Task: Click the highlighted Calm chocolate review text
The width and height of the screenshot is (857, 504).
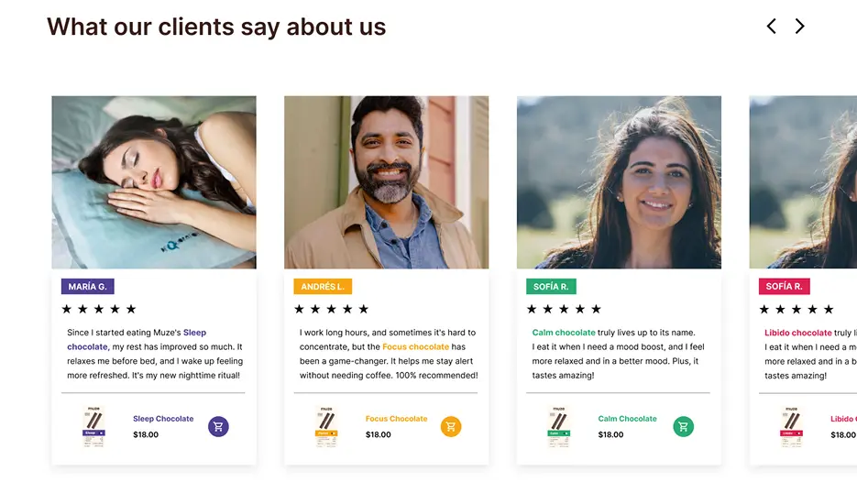Action: (x=564, y=333)
